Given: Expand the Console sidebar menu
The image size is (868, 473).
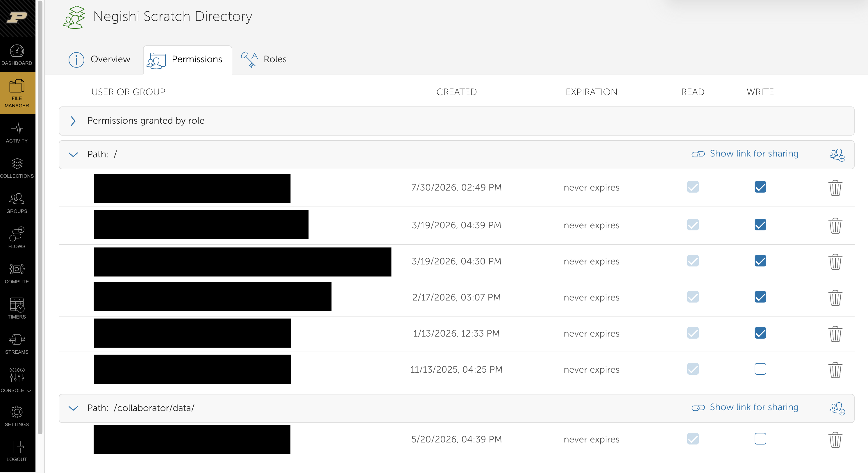Looking at the screenshot, I should [x=16, y=379].
